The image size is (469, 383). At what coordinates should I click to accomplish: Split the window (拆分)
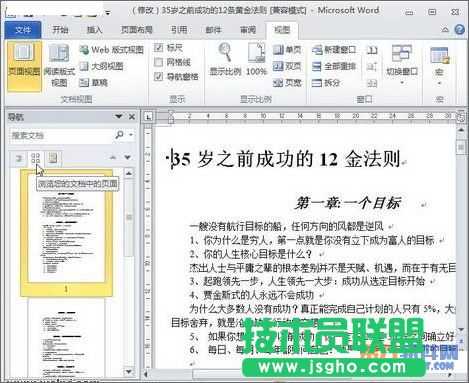click(x=326, y=82)
